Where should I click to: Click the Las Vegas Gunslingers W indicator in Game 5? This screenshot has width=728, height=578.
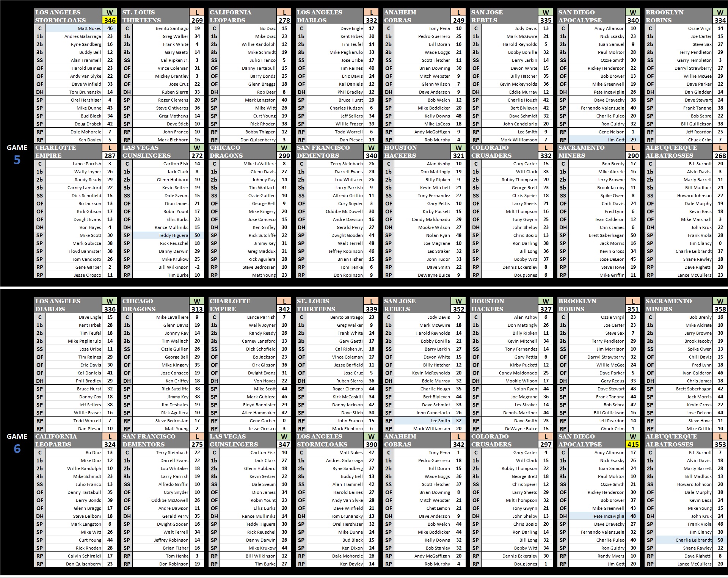tap(197, 148)
